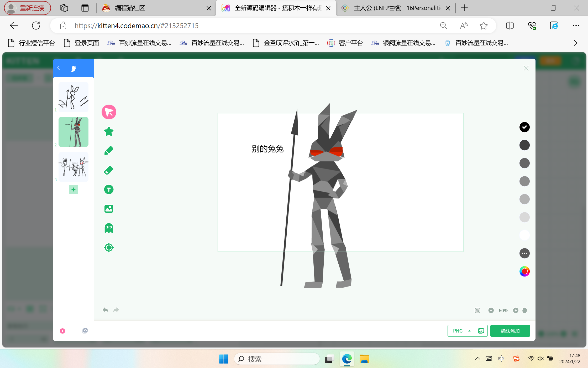This screenshot has height=368, width=588.
Task: Pick the darkest gray color swatch
Action: click(524, 145)
